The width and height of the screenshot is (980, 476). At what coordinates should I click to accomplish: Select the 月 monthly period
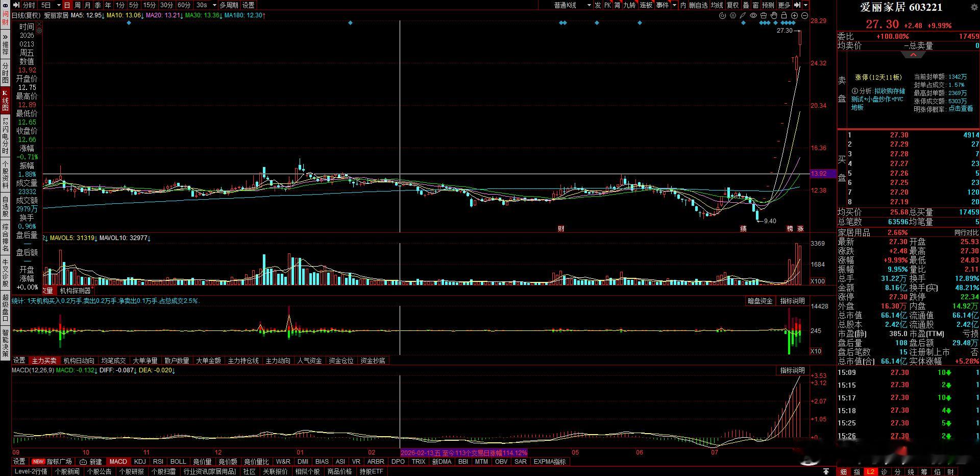87,5
